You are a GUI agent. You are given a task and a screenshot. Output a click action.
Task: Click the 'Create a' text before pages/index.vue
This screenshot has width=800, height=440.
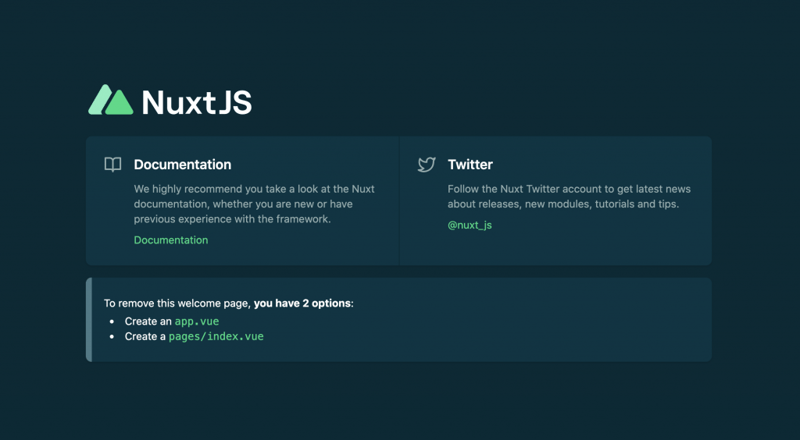coord(145,337)
